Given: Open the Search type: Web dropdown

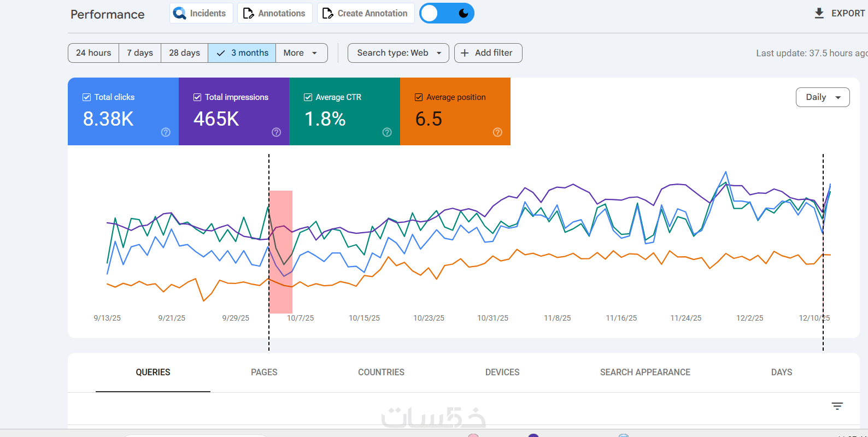Looking at the screenshot, I should (x=398, y=53).
